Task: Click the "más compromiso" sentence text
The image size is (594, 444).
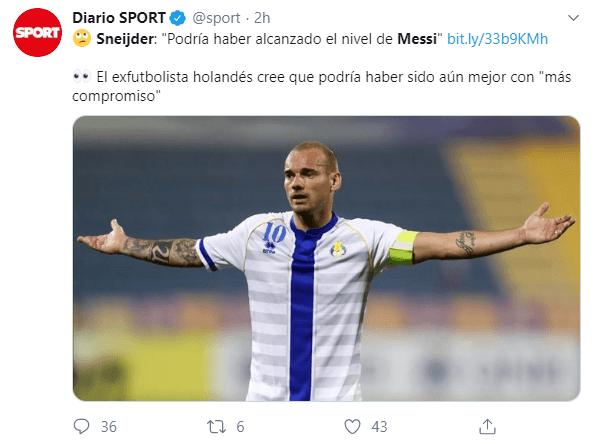Action: pos(322,86)
